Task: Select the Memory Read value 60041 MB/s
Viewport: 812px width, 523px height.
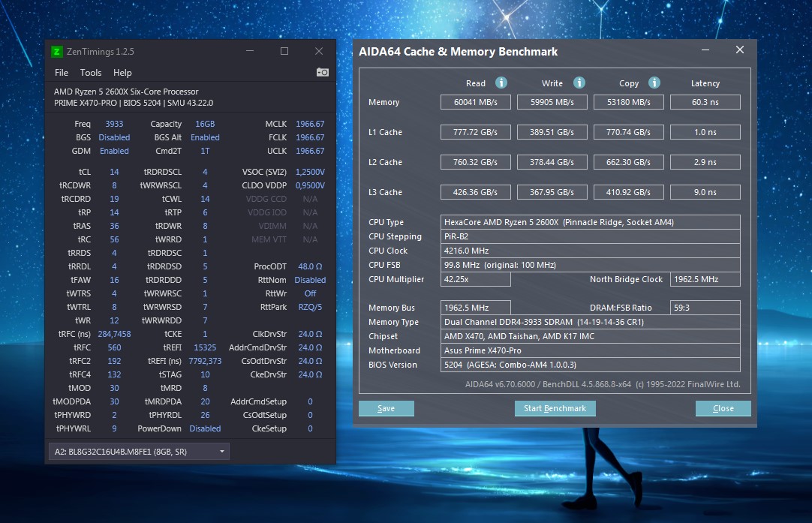Action: pos(475,102)
